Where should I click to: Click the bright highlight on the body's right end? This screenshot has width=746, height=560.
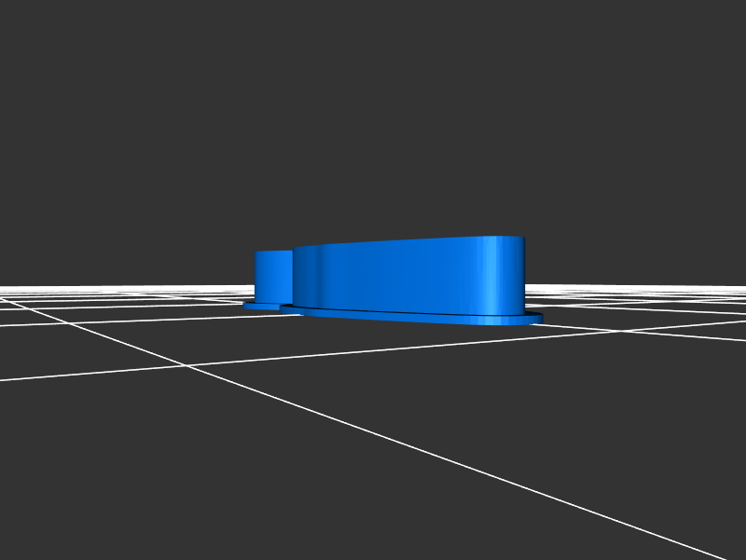click(491, 275)
